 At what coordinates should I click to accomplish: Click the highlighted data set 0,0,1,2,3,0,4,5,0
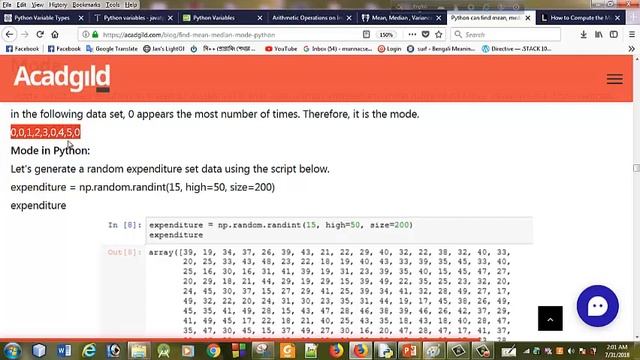[45, 132]
